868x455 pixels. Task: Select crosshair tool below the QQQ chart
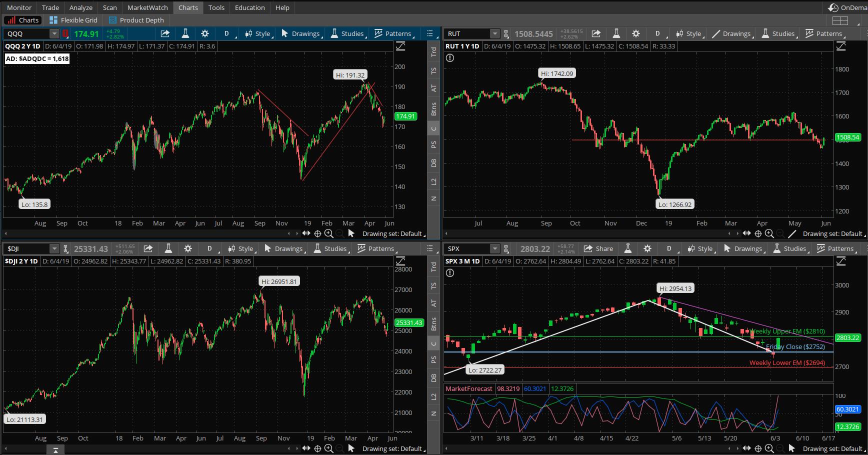click(317, 233)
